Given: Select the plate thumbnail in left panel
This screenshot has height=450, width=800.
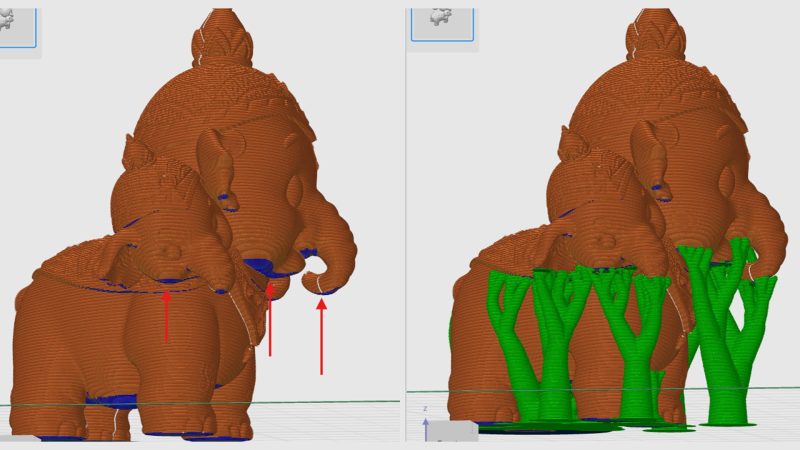Looking at the screenshot, I should [x=18, y=22].
